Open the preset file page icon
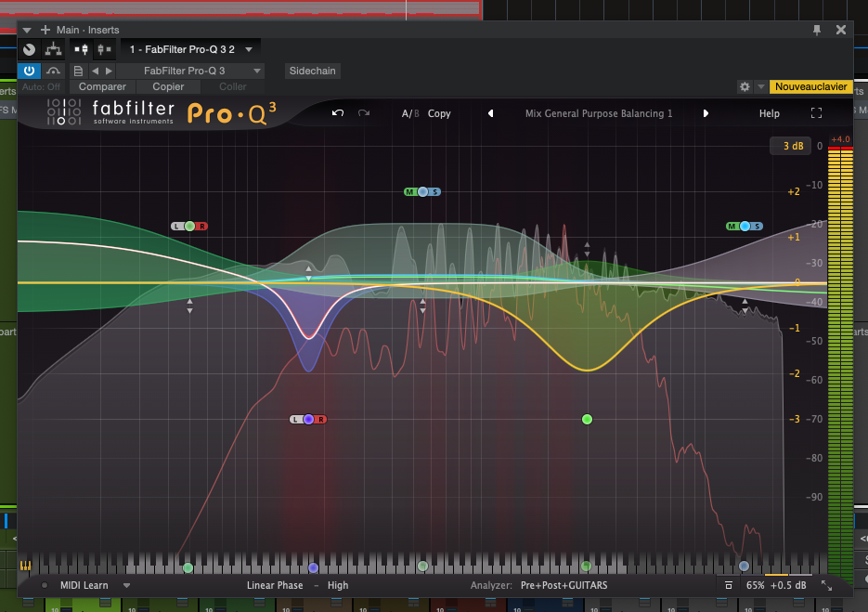The image size is (868, 612). [78, 71]
